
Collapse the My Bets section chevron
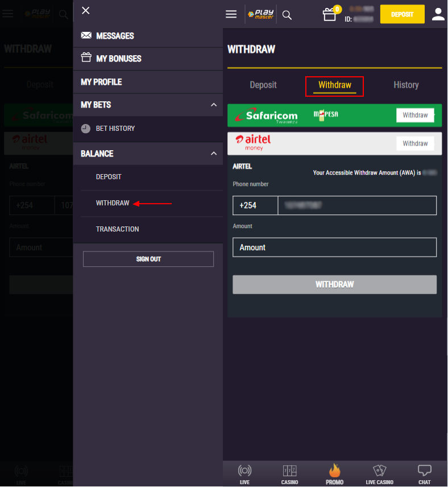click(x=214, y=105)
